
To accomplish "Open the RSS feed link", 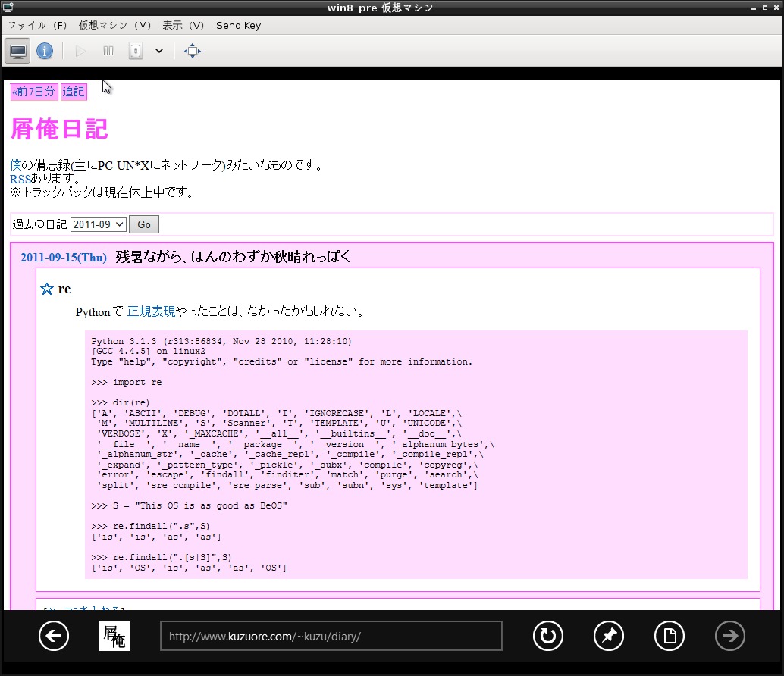I will coord(20,179).
